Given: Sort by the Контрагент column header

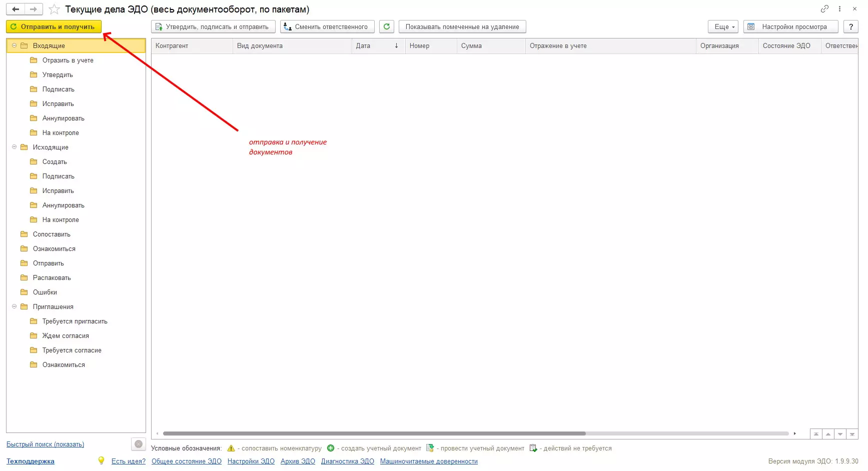Looking at the screenshot, I should pos(192,45).
